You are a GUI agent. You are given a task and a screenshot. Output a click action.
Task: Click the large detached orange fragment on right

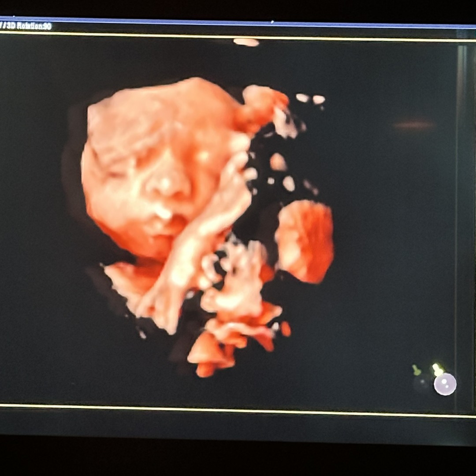pyautogui.click(x=305, y=240)
